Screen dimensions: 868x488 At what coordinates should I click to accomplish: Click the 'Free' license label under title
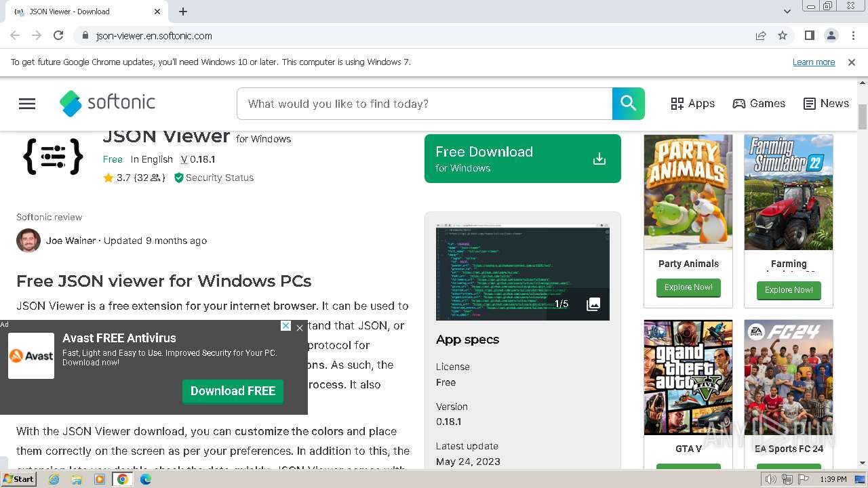(x=113, y=159)
